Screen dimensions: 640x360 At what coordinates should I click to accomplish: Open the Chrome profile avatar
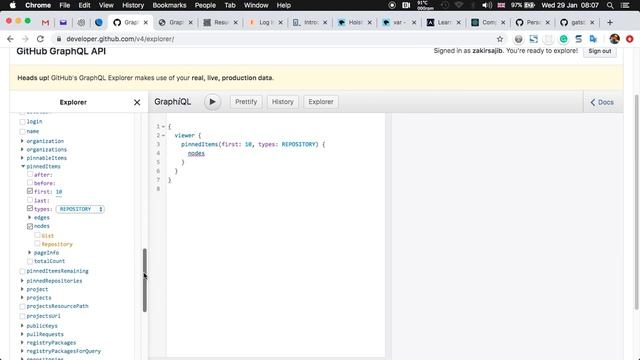point(614,39)
